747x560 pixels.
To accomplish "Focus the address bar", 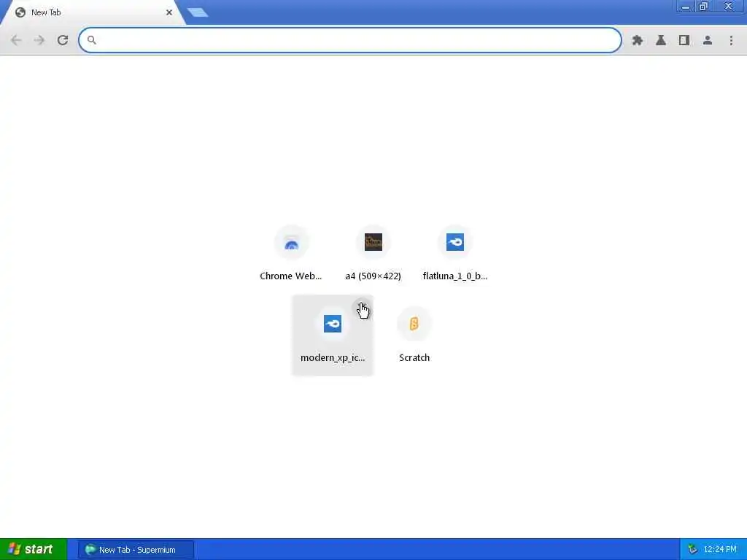I will pos(350,40).
